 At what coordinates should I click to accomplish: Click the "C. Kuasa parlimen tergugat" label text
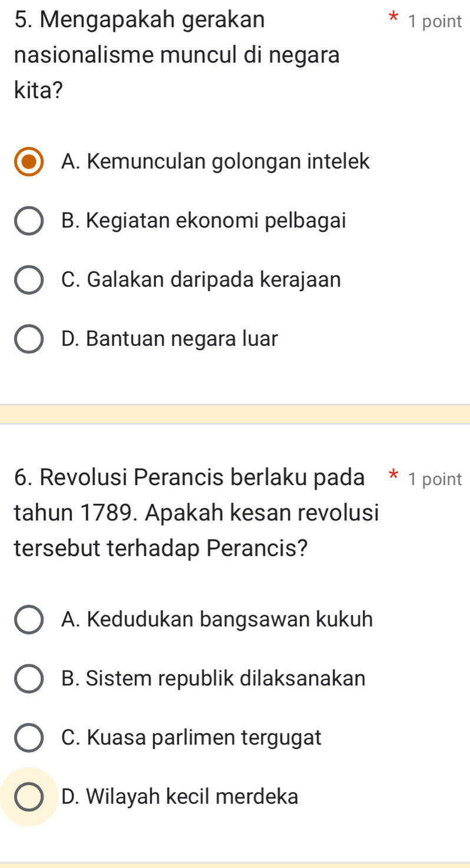click(191, 737)
